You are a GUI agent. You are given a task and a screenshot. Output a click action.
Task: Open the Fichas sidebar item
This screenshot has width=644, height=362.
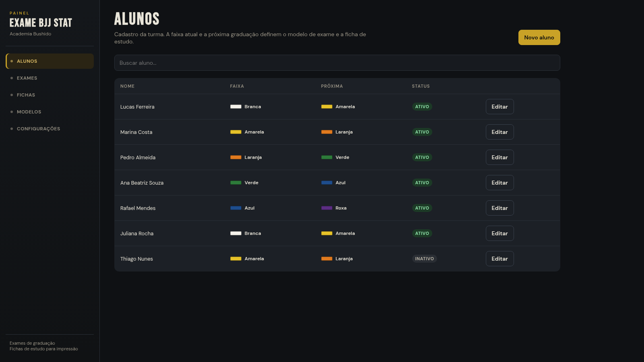point(50,95)
